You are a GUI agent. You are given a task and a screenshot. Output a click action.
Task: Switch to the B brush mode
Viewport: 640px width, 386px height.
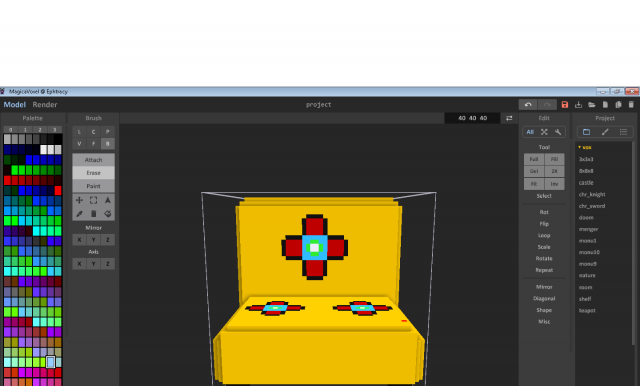point(108,144)
